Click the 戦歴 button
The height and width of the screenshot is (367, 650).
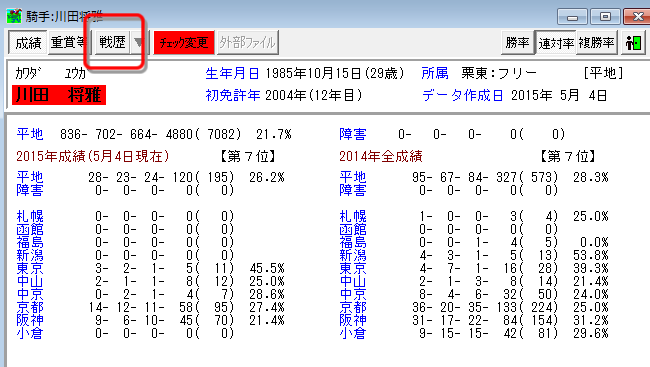[112, 42]
